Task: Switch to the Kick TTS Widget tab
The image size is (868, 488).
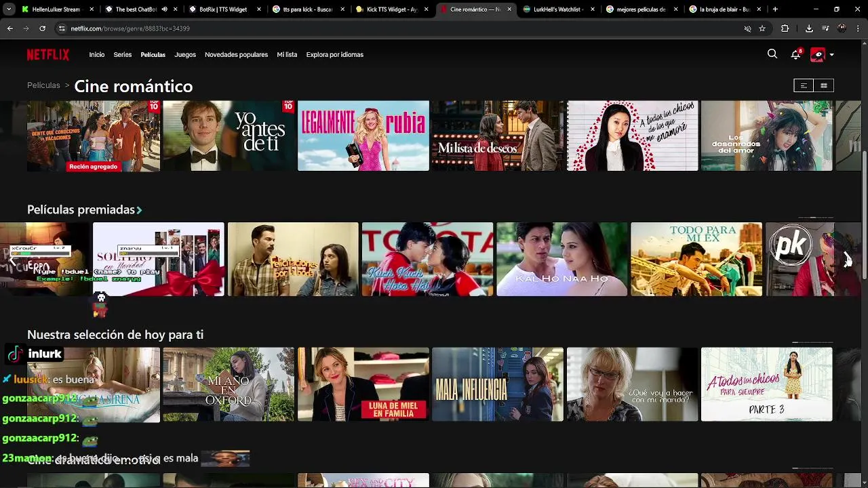Action: click(x=392, y=9)
